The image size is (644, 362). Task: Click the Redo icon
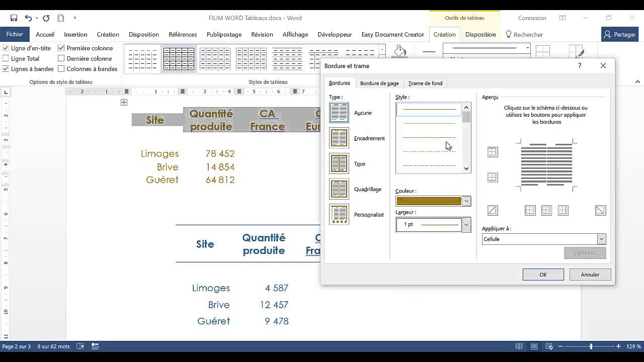[46, 18]
